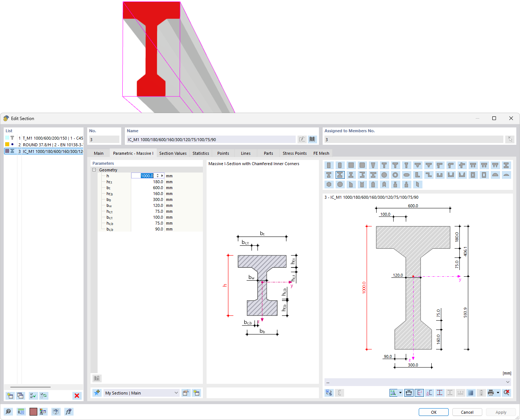Click the color swatch in bottom toolbar

pos(33,412)
